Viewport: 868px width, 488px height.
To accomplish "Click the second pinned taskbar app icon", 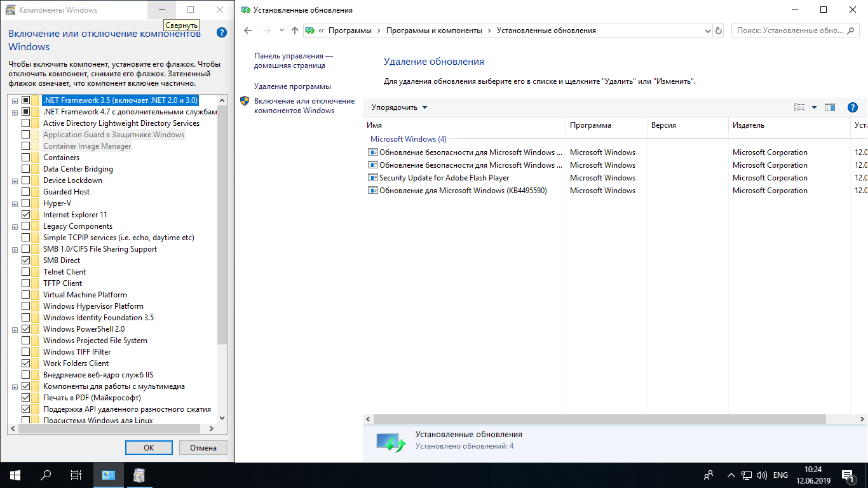I will point(140,475).
